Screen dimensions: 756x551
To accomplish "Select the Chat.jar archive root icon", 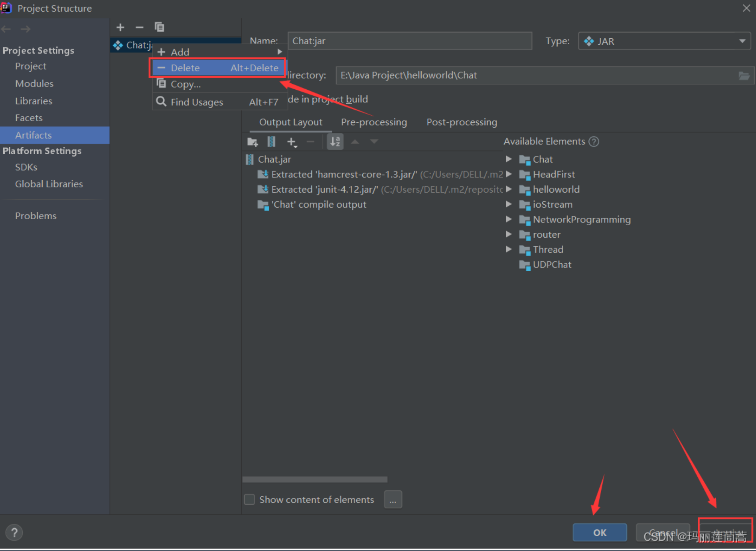I will coord(250,159).
